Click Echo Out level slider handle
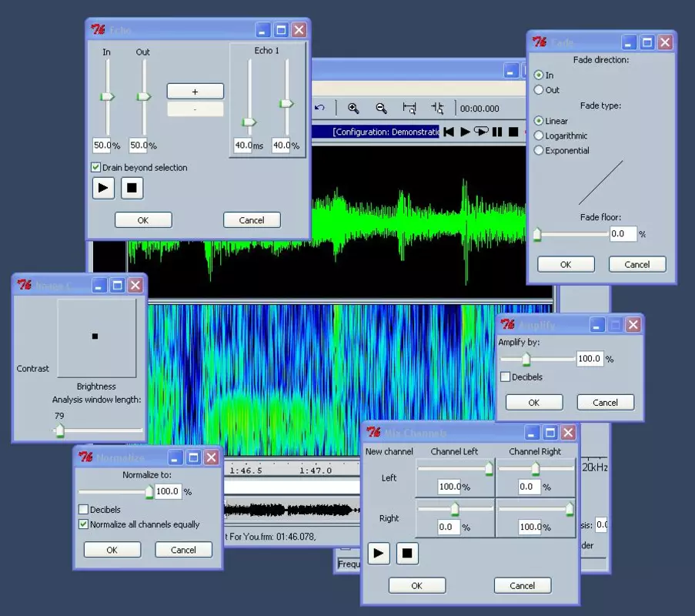Viewport: 695px width, 616px height. (144, 96)
